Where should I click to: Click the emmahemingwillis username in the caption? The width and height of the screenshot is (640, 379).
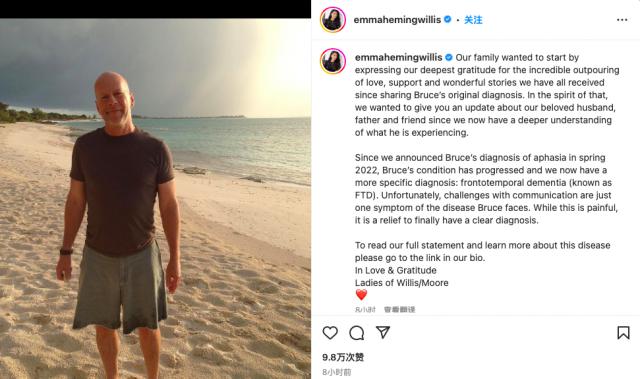point(398,58)
